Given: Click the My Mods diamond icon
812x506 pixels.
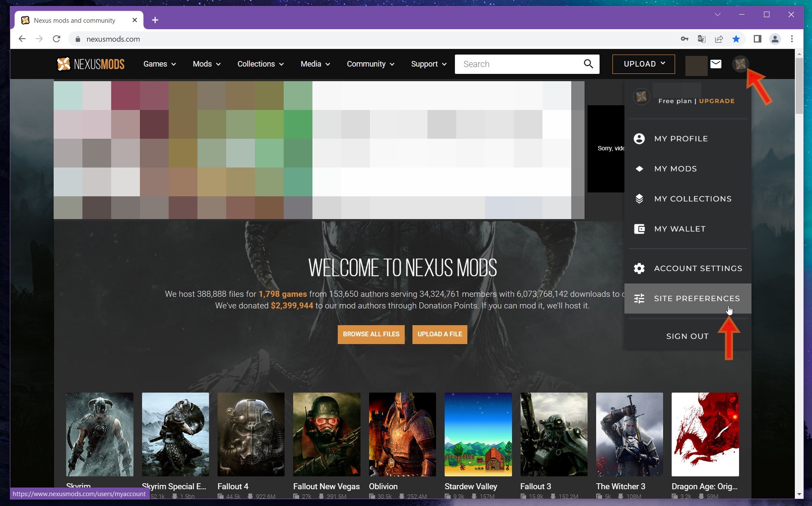Looking at the screenshot, I should 639,169.
